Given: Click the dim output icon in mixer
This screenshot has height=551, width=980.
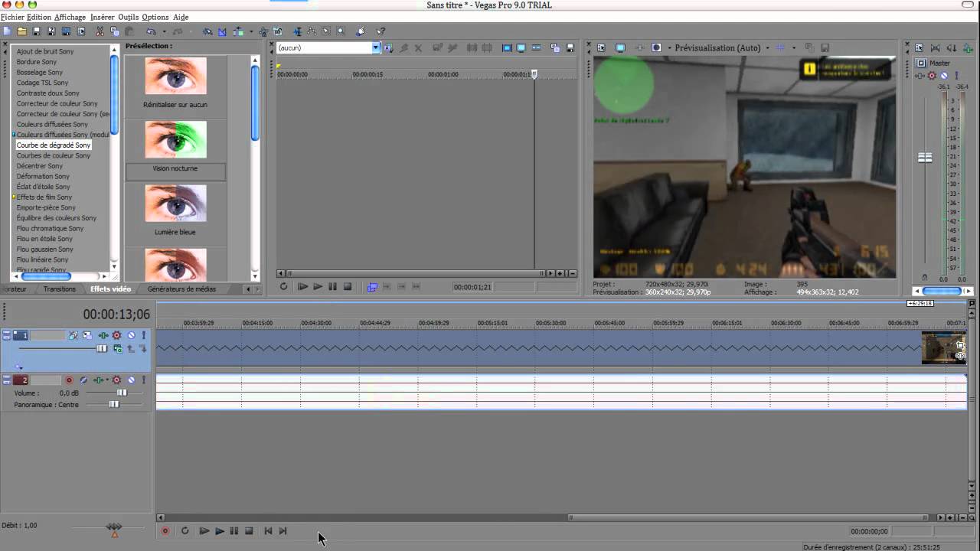Looking at the screenshot, I should (951, 48).
